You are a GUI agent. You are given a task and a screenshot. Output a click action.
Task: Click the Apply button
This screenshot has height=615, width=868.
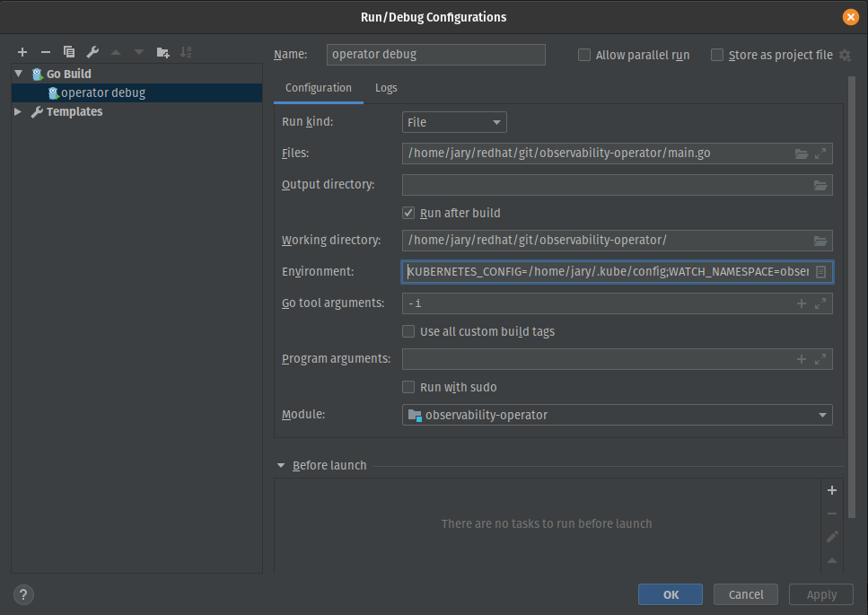tap(821, 594)
